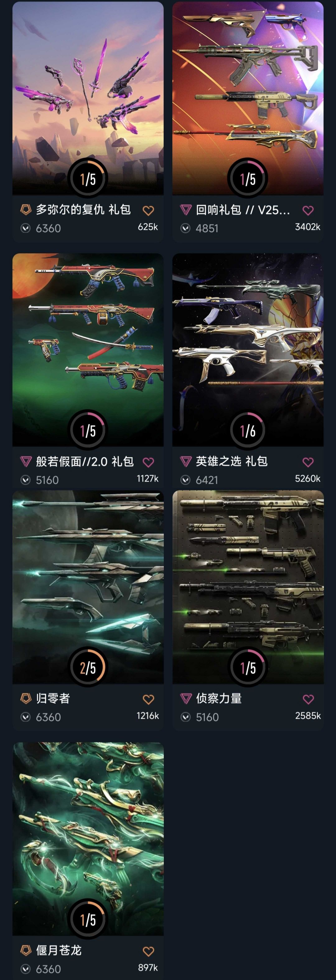
Task: Favorite the 偃月苍龙 bundle heart
Action: click(148, 951)
